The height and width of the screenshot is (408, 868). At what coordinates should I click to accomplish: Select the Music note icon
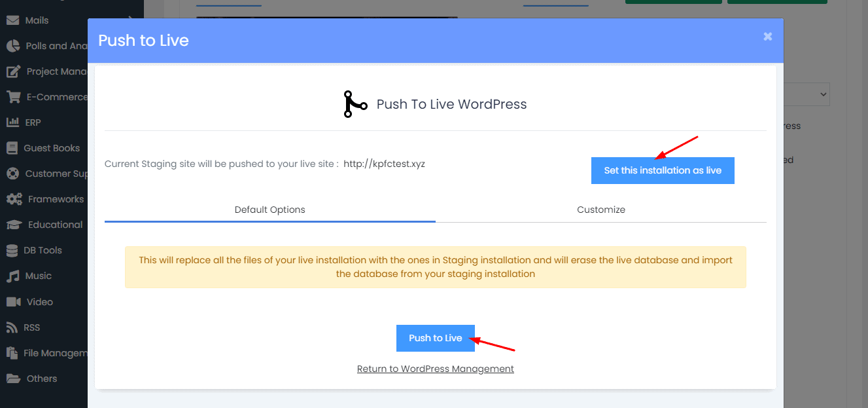[12, 276]
